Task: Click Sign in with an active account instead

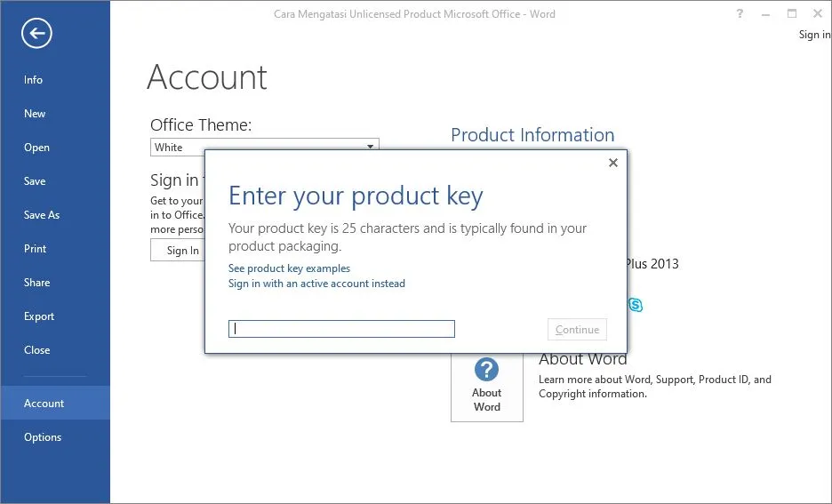Action: pyautogui.click(x=316, y=284)
